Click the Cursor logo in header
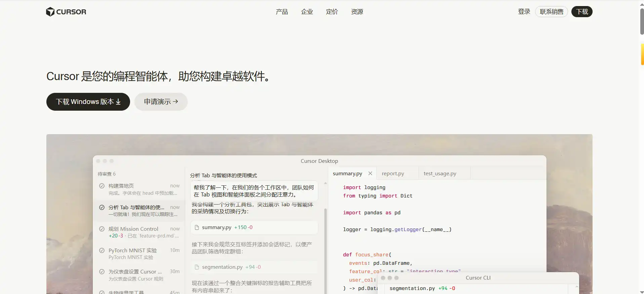 pyautogui.click(x=66, y=12)
